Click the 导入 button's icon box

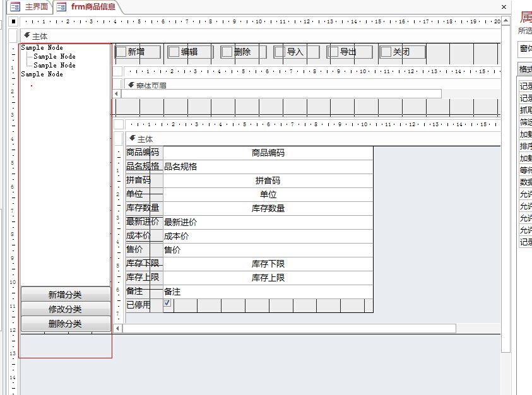coord(280,52)
